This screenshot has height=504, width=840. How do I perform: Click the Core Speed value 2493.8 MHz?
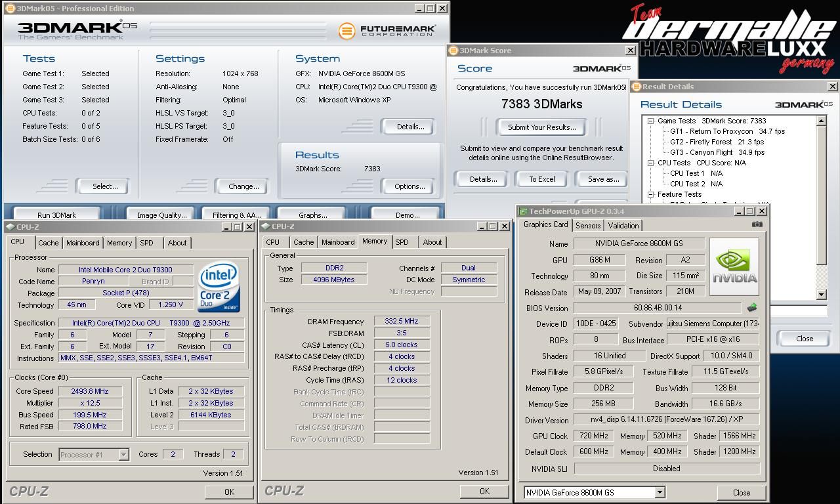point(90,391)
